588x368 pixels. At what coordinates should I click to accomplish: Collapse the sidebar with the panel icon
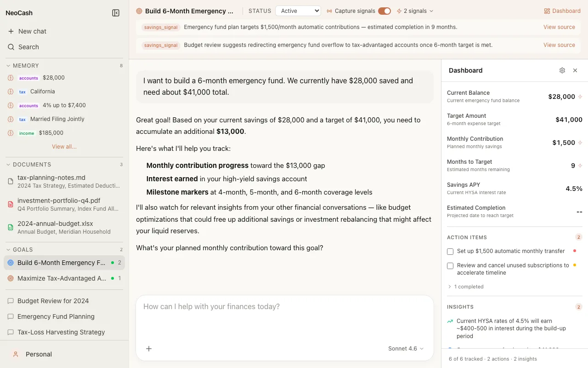(116, 13)
